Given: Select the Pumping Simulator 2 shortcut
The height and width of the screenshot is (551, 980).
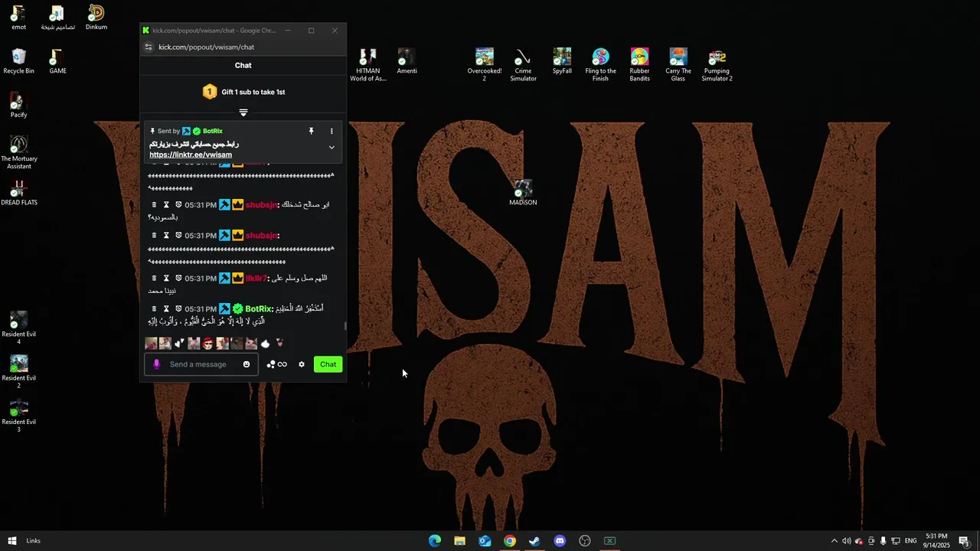Looking at the screenshot, I should tap(717, 65).
